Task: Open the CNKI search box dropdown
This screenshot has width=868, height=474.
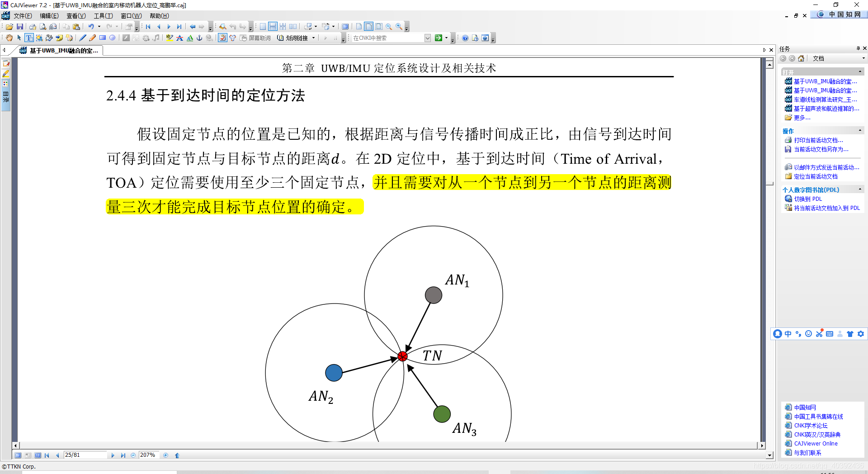Action: [428, 38]
